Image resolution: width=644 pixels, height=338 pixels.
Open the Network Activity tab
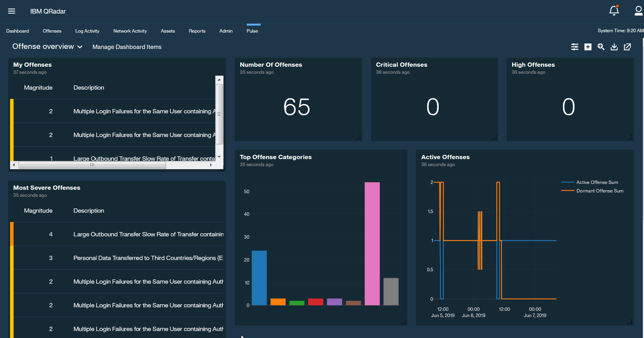tap(130, 31)
